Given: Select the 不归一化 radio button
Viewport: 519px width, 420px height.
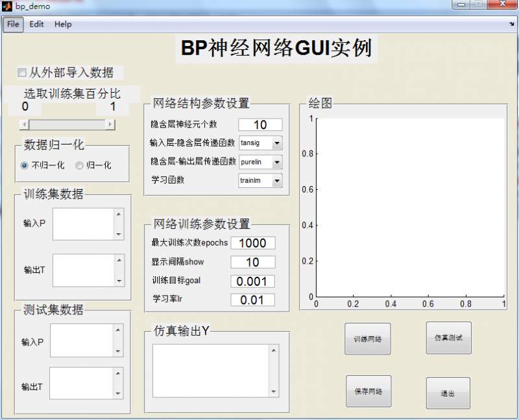Looking at the screenshot, I should (25, 165).
